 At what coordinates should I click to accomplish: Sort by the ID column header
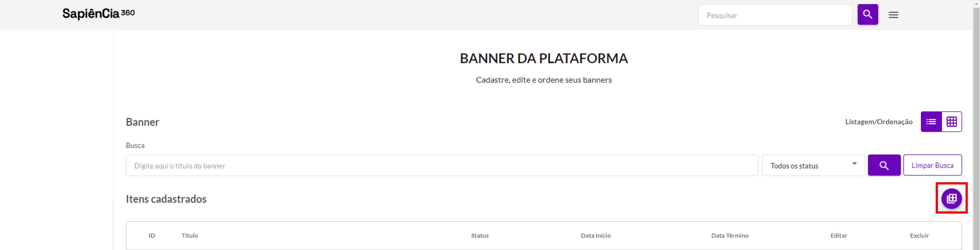coord(152,236)
